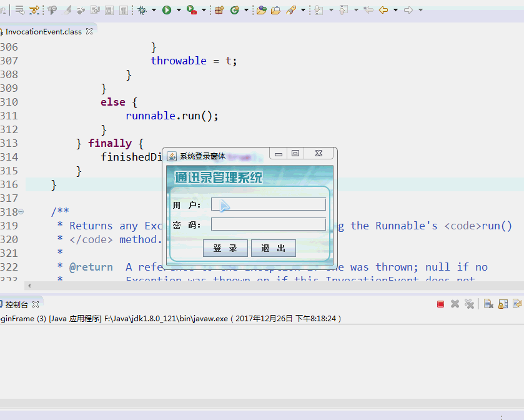Click the 密码 password input field

[269, 224]
